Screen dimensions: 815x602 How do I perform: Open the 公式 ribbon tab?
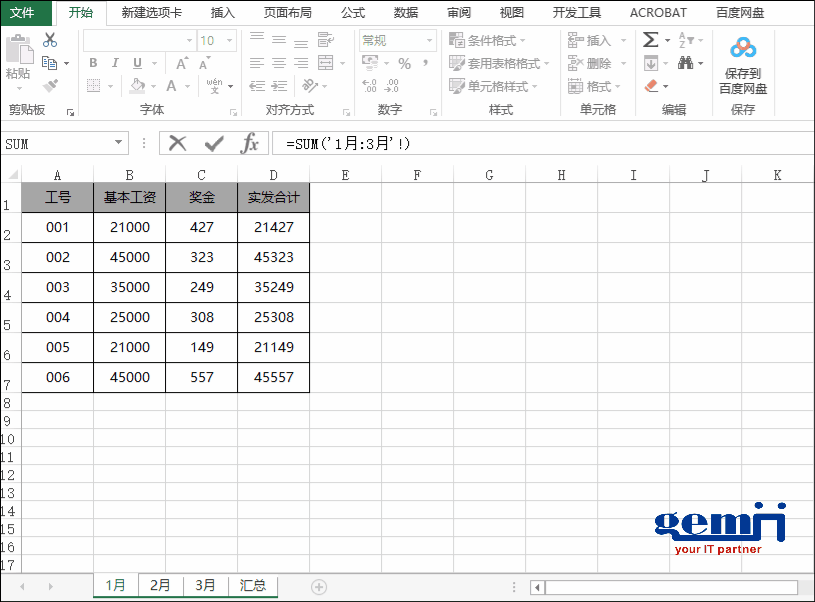pos(352,13)
